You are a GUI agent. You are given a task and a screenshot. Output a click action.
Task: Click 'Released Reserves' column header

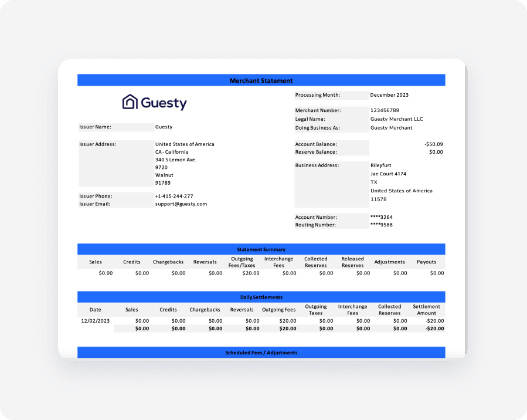[352, 262]
